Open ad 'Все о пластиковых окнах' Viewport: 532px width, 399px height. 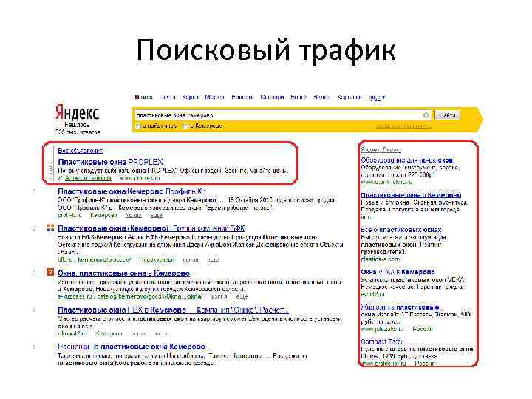pyautogui.click(x=401, y=230)
